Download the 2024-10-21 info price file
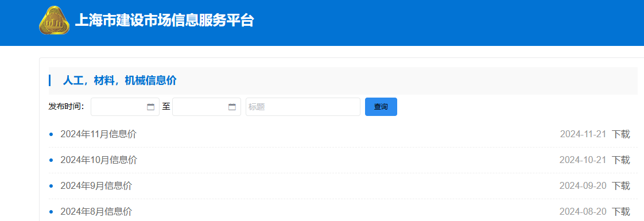Image resolution: width=644 pixels, height=221 pixels. coord(621,160)
